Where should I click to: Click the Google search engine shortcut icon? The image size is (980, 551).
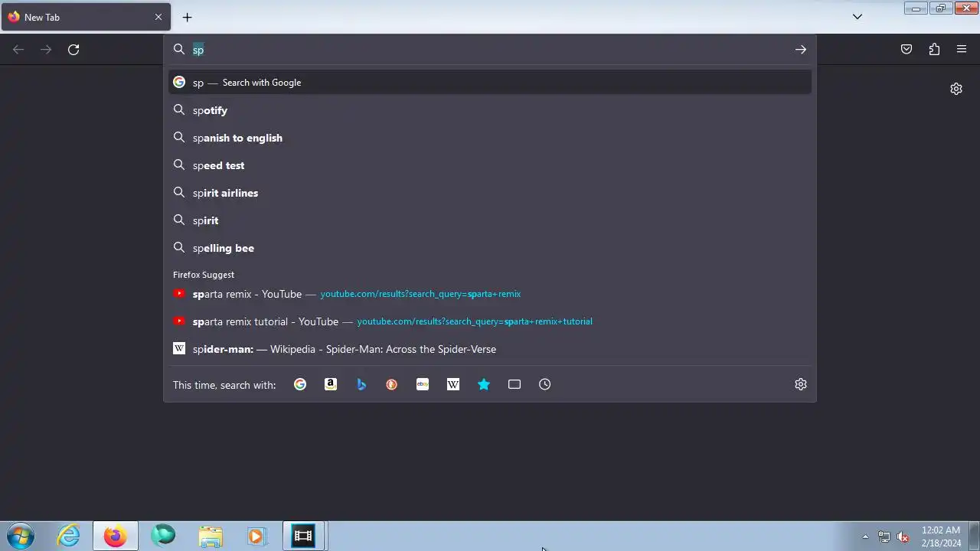pos(300,384)
